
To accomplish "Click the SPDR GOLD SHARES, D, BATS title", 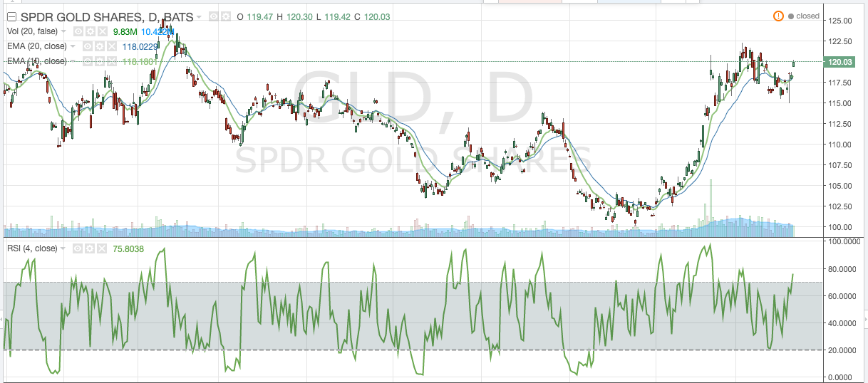I will tap(107, 17).
